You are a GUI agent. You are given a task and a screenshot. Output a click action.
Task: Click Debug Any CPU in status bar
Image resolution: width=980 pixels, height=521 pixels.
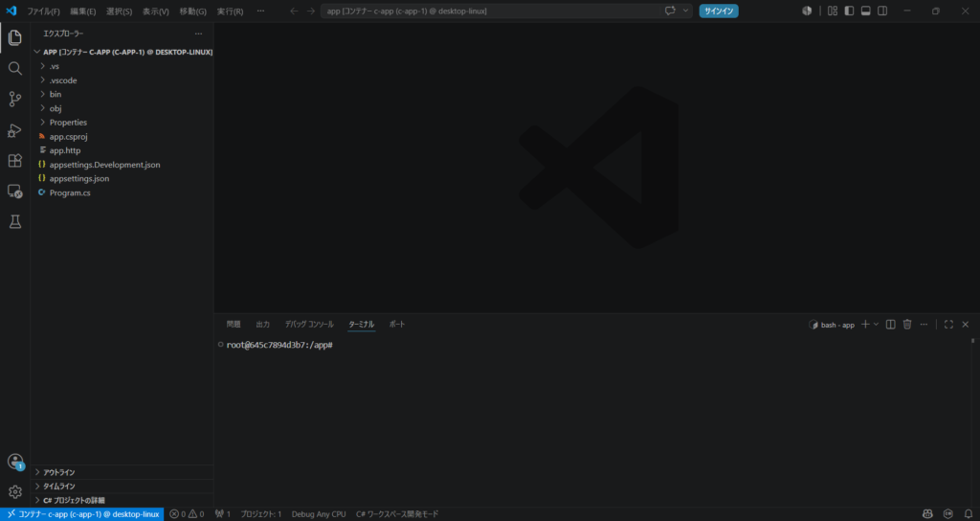(318, 514)
